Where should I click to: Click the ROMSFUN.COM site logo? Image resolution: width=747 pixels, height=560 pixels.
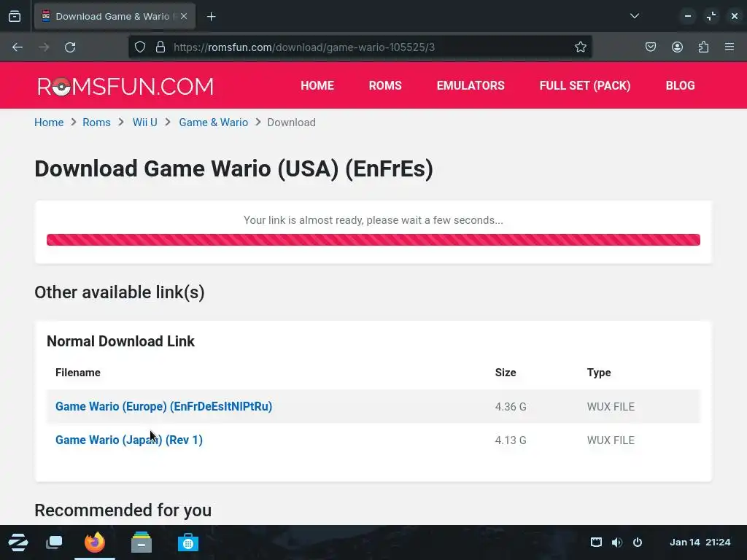125,86
